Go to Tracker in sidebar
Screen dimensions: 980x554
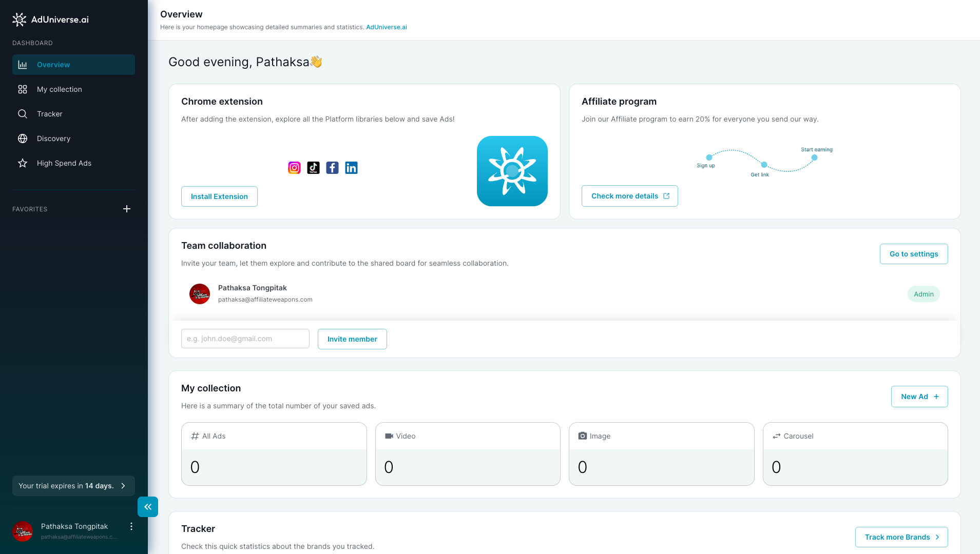point(49,114)
